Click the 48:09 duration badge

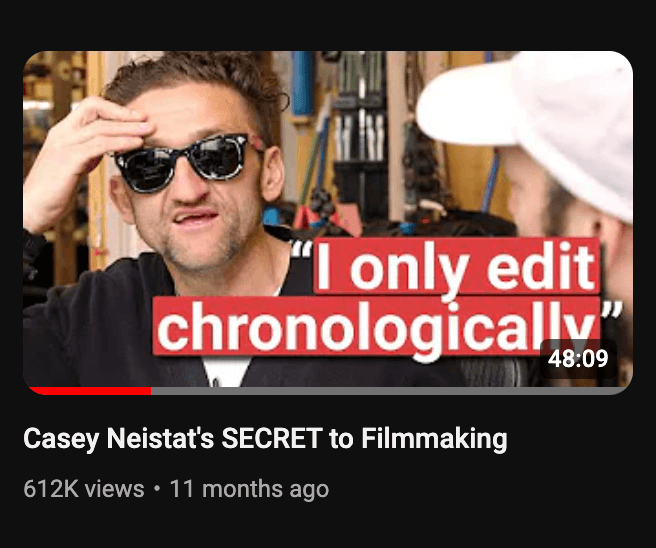click(x=578, y=359)
